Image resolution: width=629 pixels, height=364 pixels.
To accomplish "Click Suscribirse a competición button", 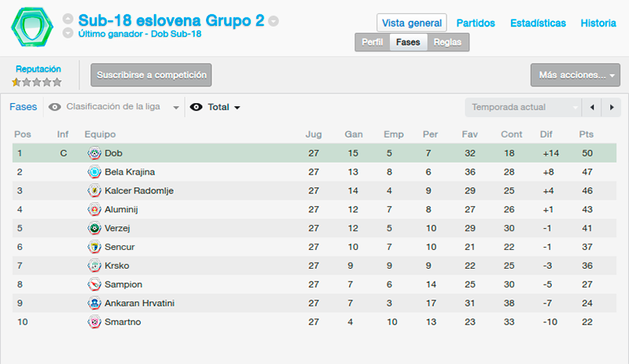I will 151,75.
